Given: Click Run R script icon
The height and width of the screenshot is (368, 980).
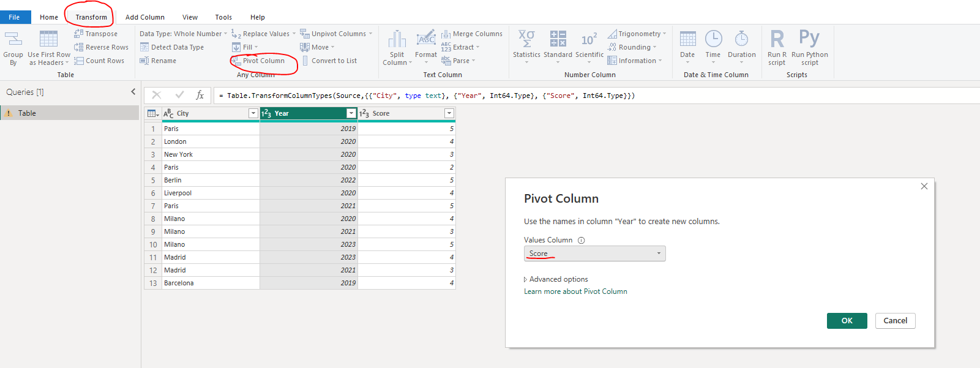Looking at the screenshot, I should click(x=777, y=39).
